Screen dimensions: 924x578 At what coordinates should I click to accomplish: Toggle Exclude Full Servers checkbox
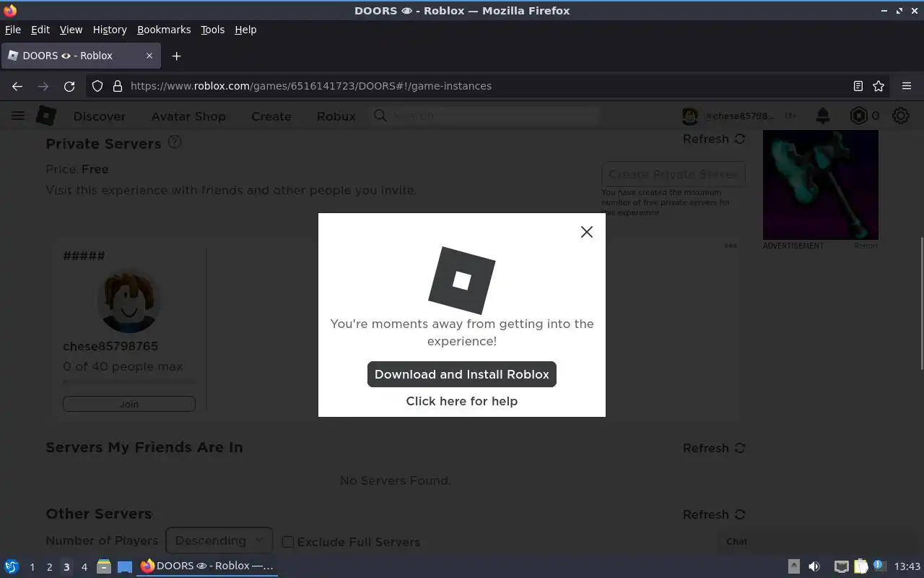click(287, 542)
